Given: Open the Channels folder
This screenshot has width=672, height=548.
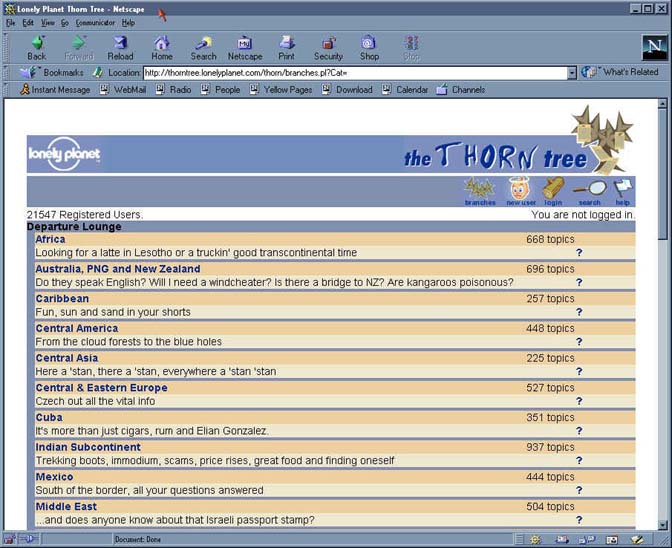Looking at the screenshot, I should 461,90.
